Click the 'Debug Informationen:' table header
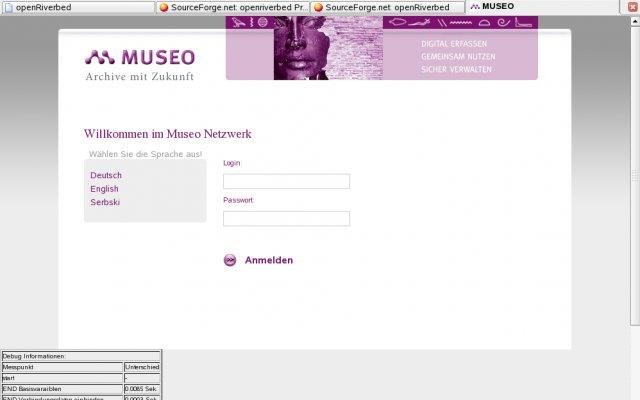The image size is (640, 400). click(x=81, y=356)
